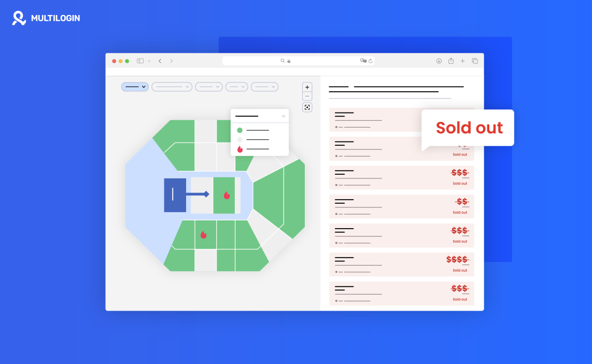Click the browser downloads icon
This screenshot has height=364, width=592.
pos(439,61)
